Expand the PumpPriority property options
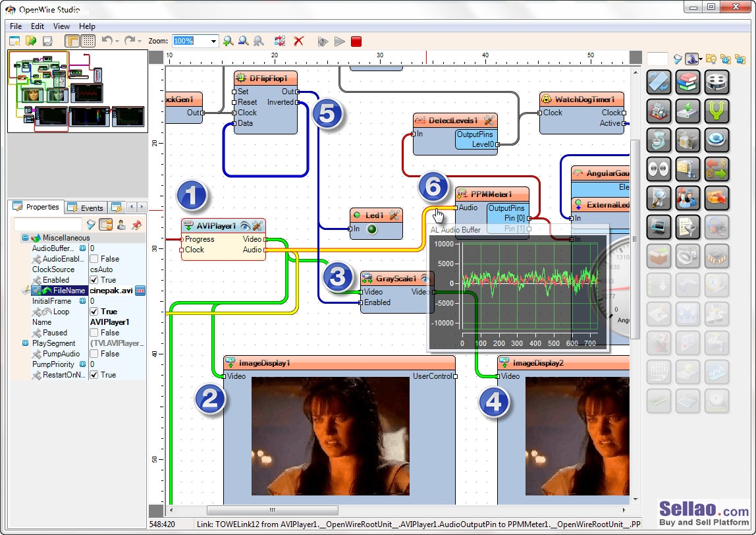The image size is (756, 535). click(82, 364)
